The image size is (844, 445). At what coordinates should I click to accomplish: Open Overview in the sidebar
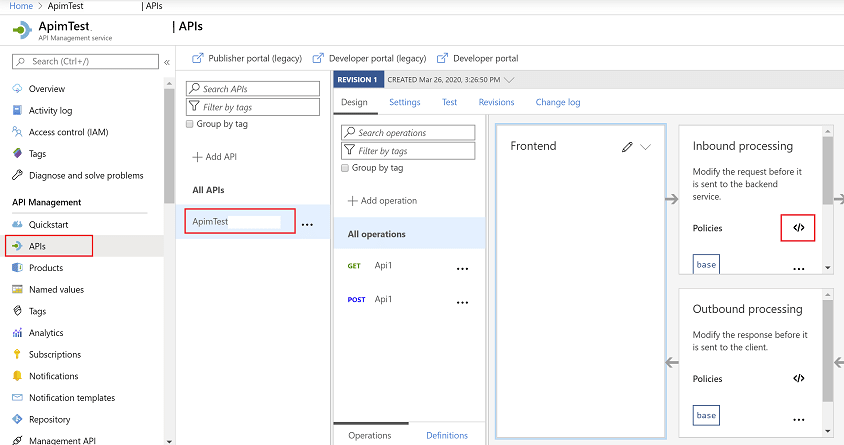[x=46, y=89]
